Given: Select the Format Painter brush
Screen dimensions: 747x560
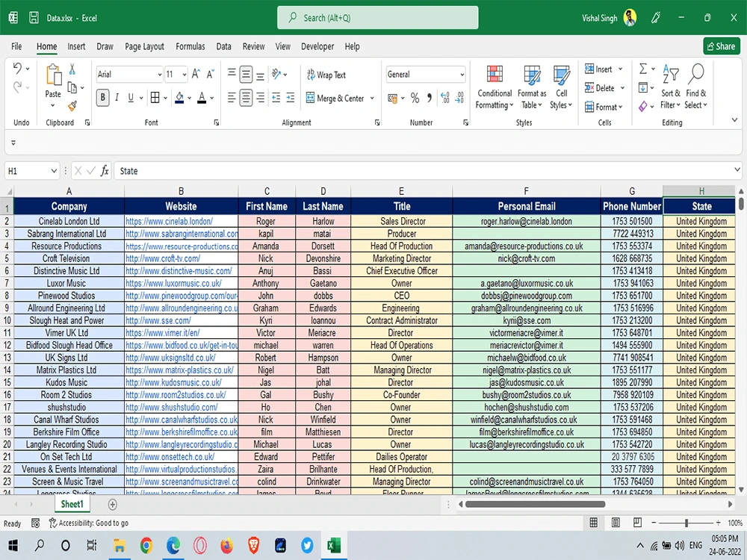Looking at the screenshot, I should coord(72,106).
